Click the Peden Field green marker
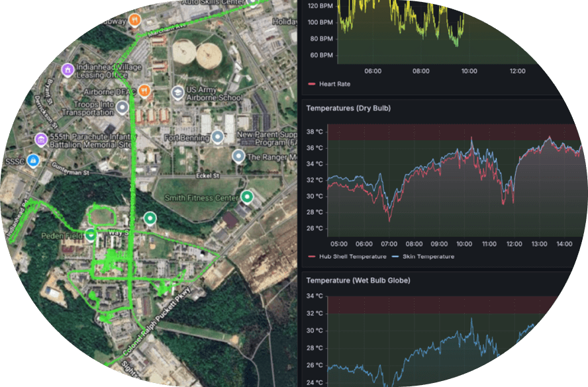The height and width of the screenshot is (387, 588). pyautogui.click(x=91, y=235)
